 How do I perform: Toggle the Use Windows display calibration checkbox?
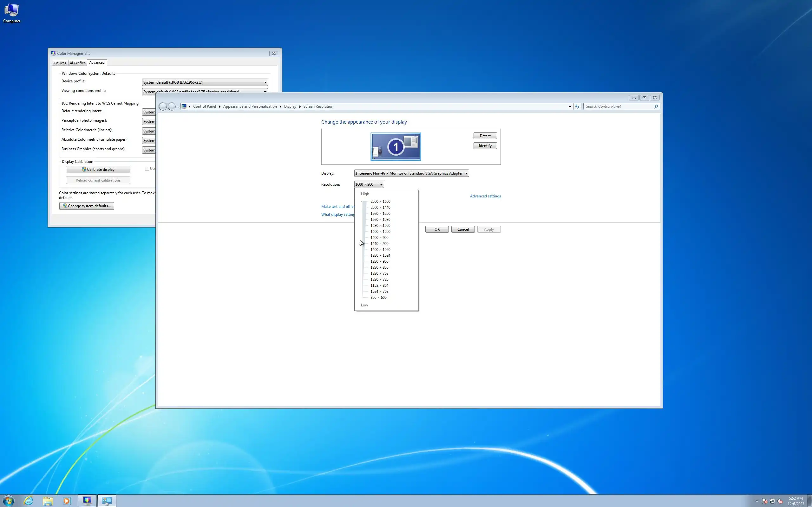click(x=147, y=169)
